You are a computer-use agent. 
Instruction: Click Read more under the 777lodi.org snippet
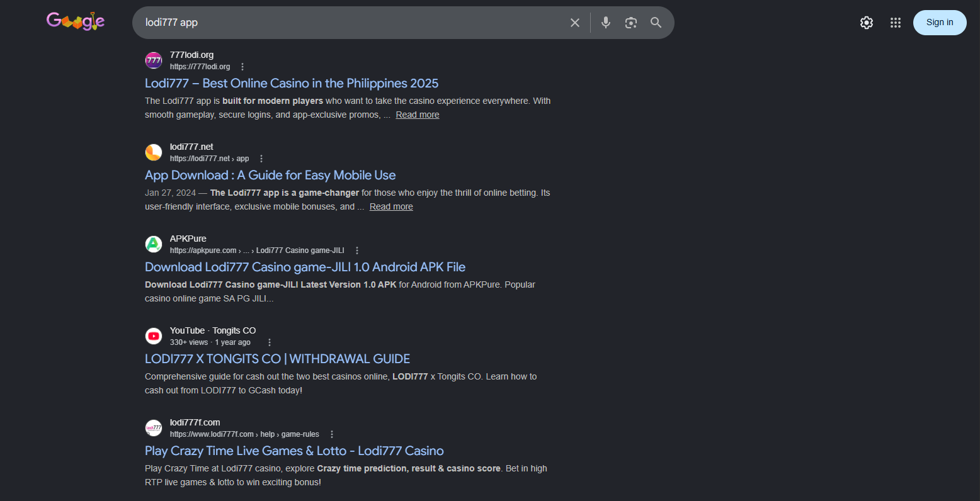418,115
